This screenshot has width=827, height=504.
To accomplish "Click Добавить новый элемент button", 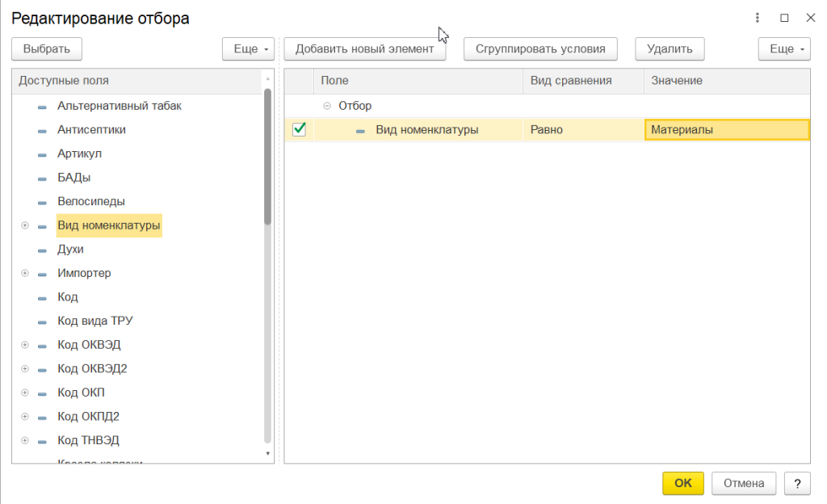I will click(x=364, y=49).
